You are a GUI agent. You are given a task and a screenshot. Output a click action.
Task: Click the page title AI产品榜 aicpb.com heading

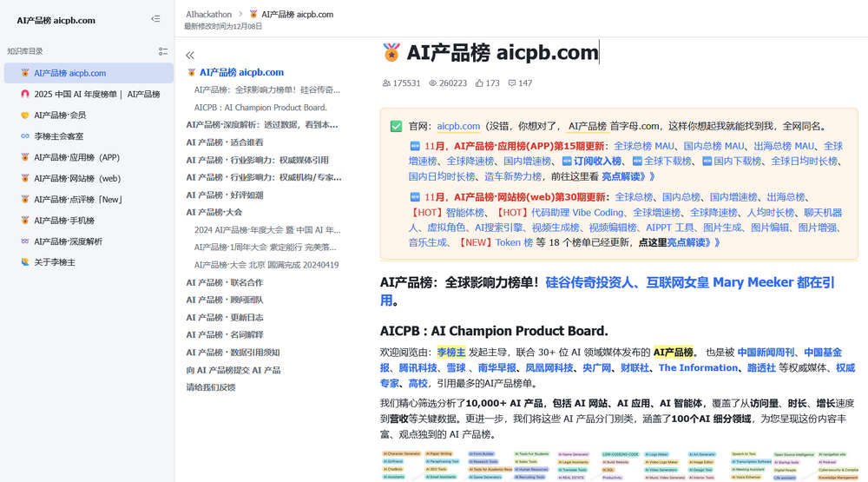[502, 53]
